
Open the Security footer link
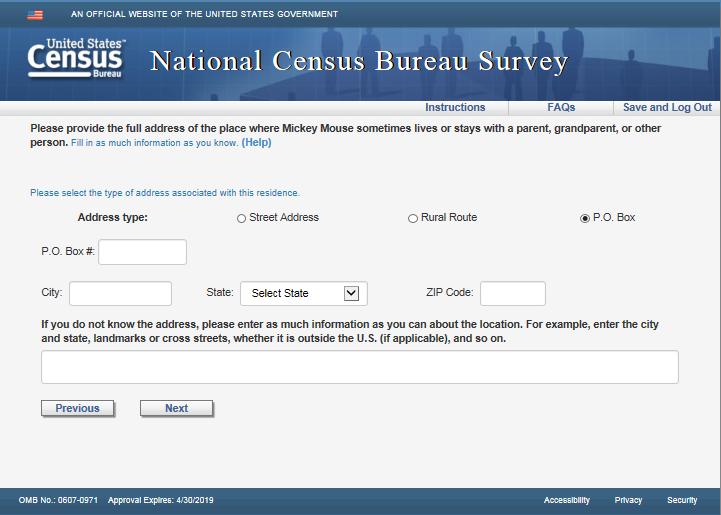(682, 500)
